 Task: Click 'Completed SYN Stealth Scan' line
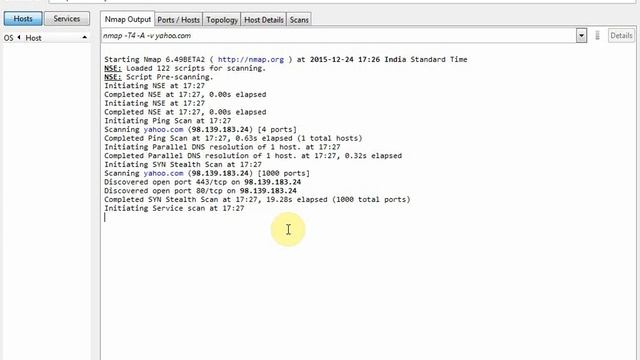point(257,200)
